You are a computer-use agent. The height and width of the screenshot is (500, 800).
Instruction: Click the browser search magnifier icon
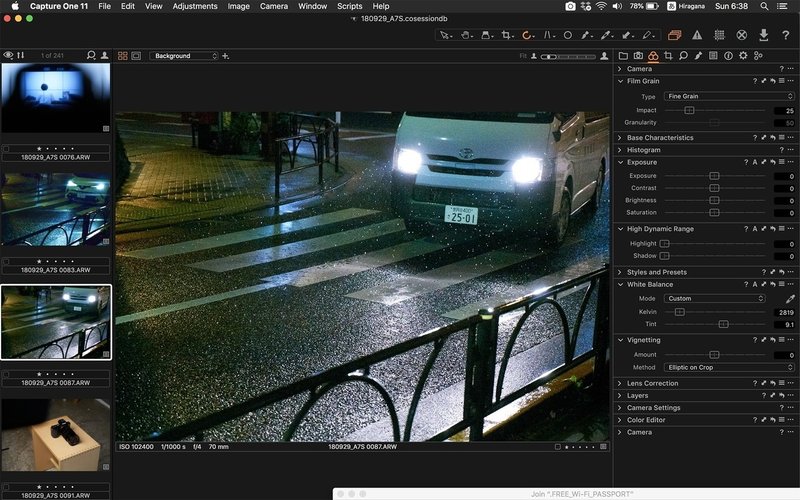[91, 55]
